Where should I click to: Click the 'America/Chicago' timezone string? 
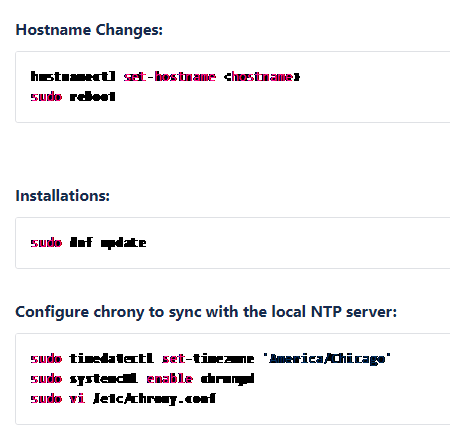[x=327, y=359]
